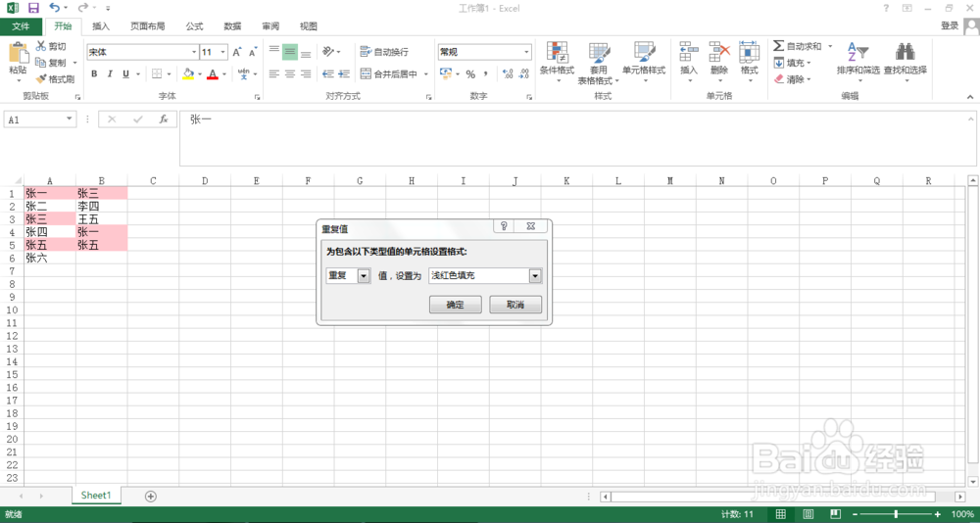Toggle Underline formatting
The width and height of the screenshot is (980, 523).
(126, 73)
